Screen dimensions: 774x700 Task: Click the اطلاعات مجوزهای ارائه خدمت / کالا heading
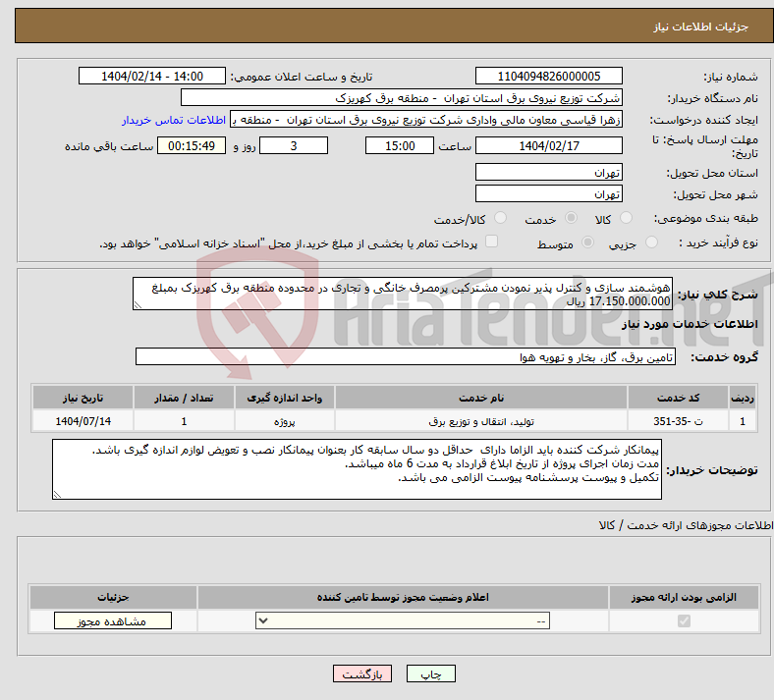click(686, 526)
